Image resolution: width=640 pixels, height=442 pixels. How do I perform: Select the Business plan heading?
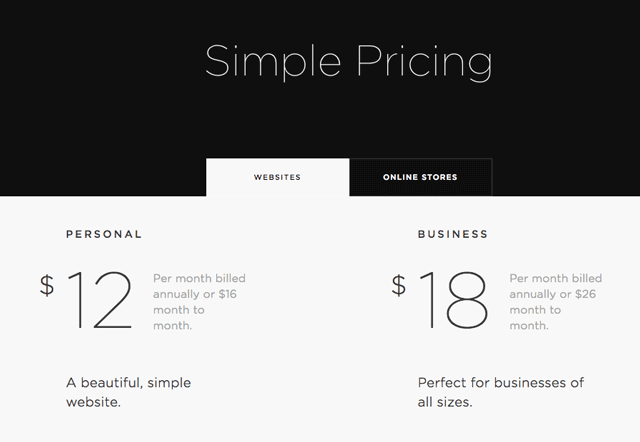coord(453,234)
